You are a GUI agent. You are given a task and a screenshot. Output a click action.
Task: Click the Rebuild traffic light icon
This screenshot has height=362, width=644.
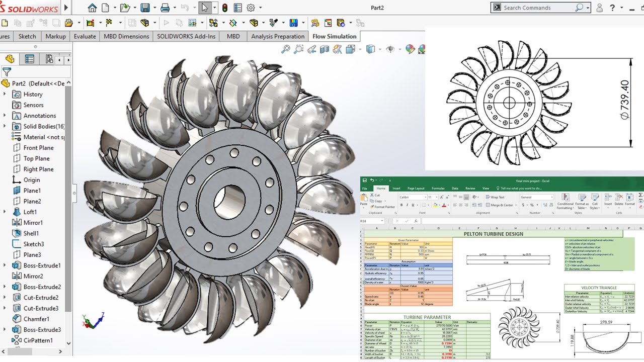coord(225,8)
